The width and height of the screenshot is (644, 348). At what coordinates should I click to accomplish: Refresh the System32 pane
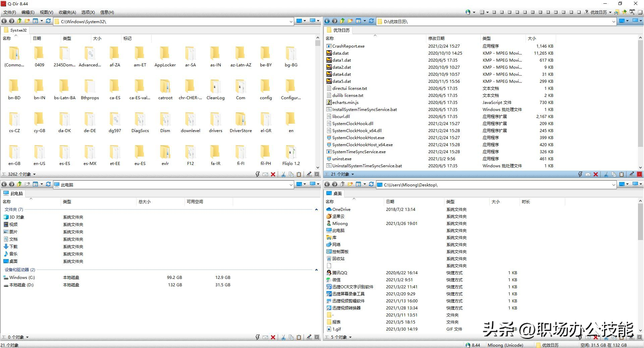click(x=48, y=21)
